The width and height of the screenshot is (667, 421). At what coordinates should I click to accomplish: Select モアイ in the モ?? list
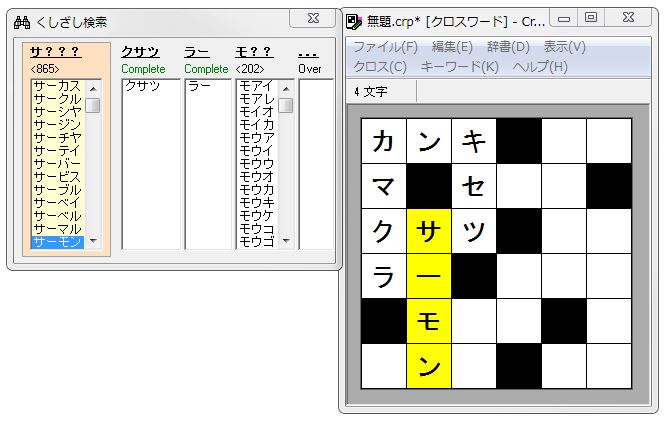point(257,86)
